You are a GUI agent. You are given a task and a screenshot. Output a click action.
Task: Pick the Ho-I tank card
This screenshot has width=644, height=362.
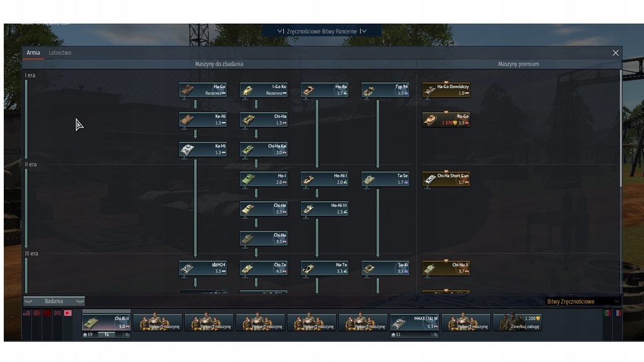(x=264, y=179)
